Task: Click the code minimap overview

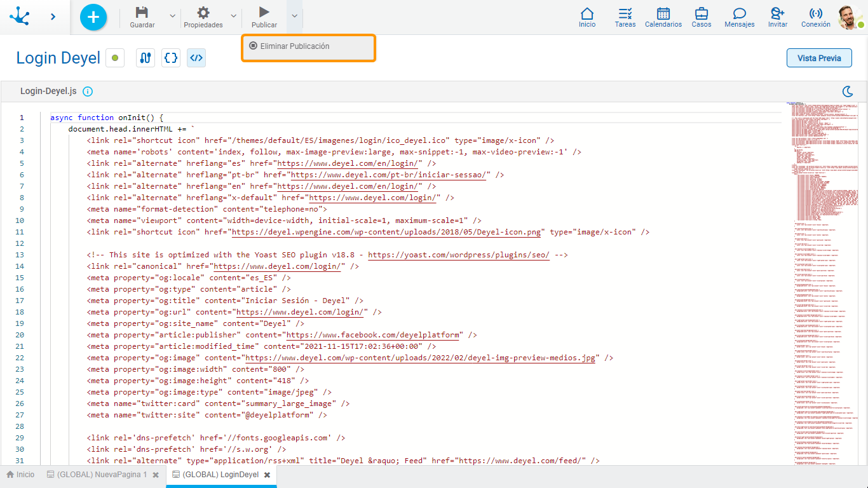Action: click(x=824, y=283)
